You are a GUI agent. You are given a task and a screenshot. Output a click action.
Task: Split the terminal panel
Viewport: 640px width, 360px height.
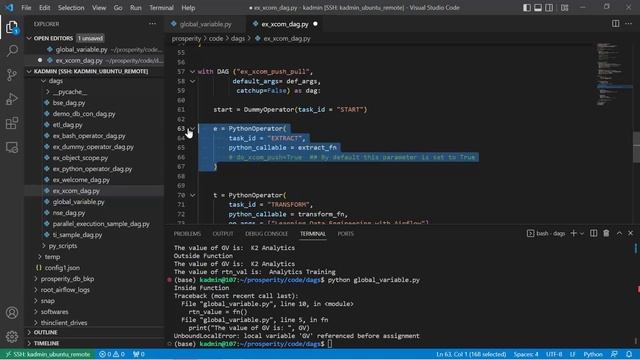[x=593, y=233]
